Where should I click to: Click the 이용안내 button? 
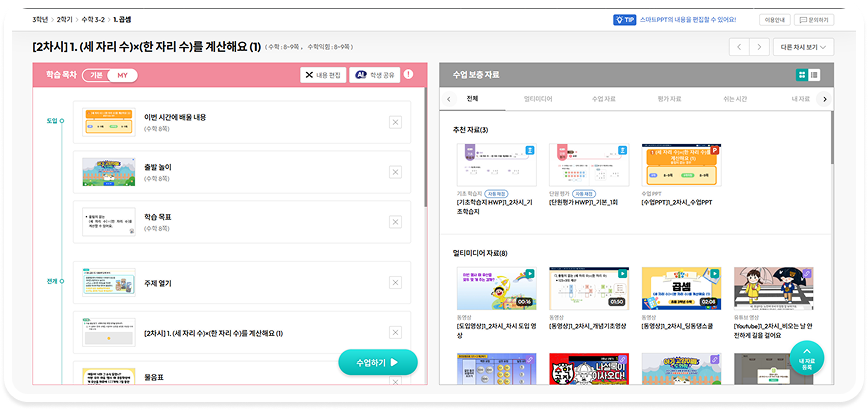tap(775, 20)
